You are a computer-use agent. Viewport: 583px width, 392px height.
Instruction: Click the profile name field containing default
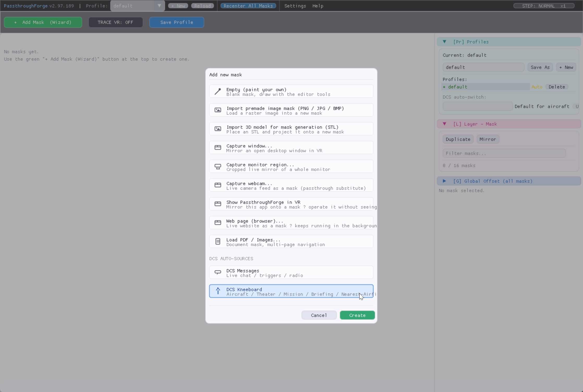point(483,67)
